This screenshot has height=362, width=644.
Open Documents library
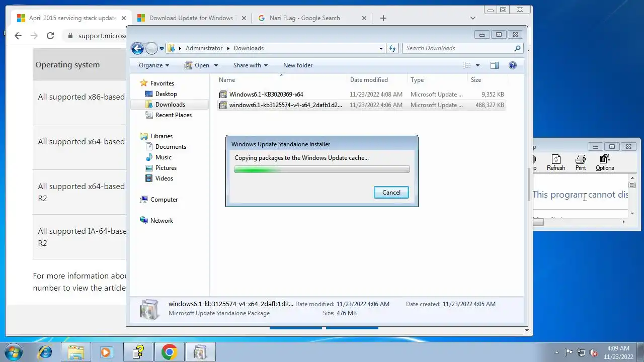171,147
